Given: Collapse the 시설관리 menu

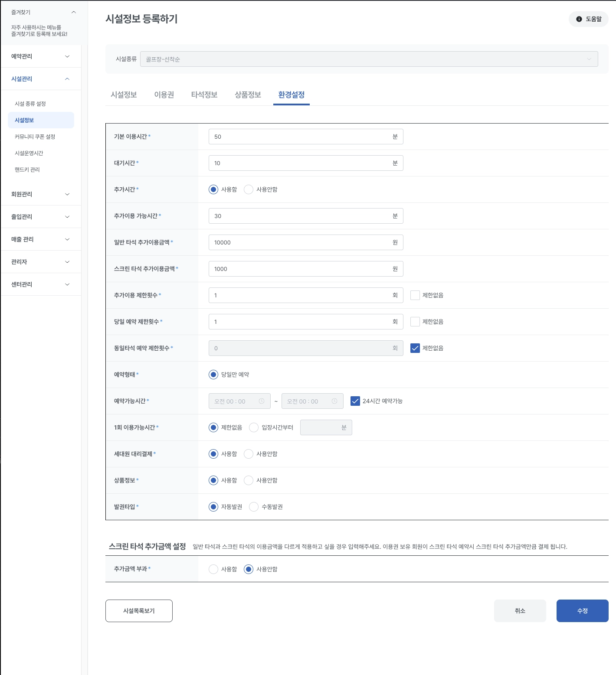Looking at the screenshot, I should pyautogui.click(x=41, y=79).
